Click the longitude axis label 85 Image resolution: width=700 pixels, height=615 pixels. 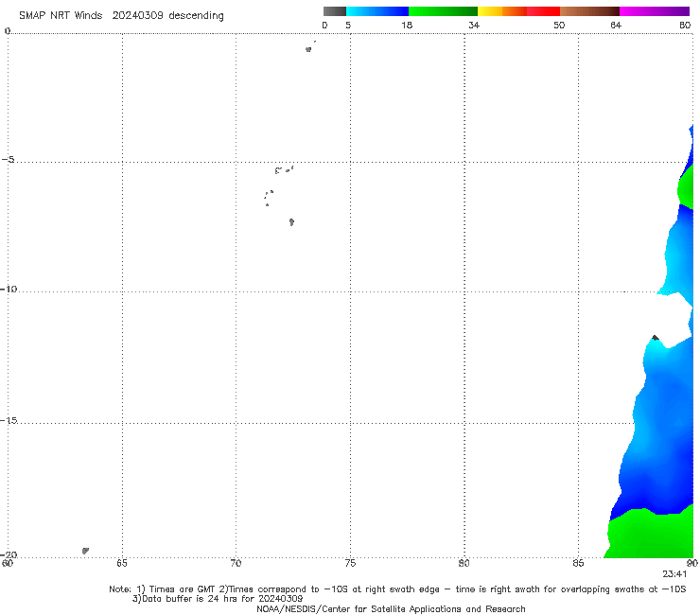click(578, 563)
